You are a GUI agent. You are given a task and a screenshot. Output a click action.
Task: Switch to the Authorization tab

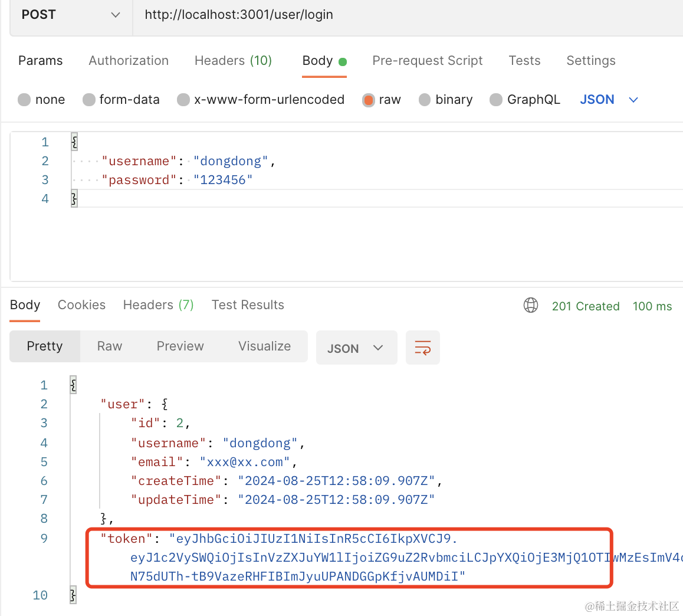(129, 61)
